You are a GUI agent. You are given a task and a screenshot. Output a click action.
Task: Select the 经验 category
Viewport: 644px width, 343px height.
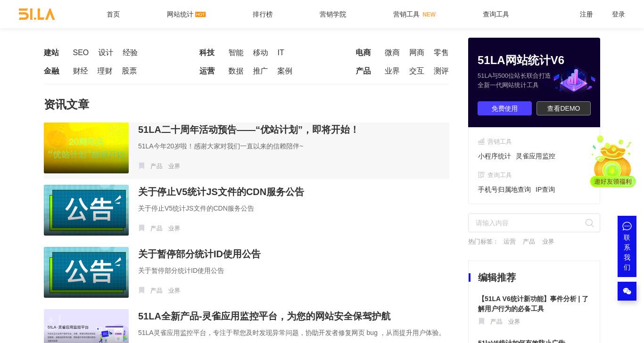[130, 53]
